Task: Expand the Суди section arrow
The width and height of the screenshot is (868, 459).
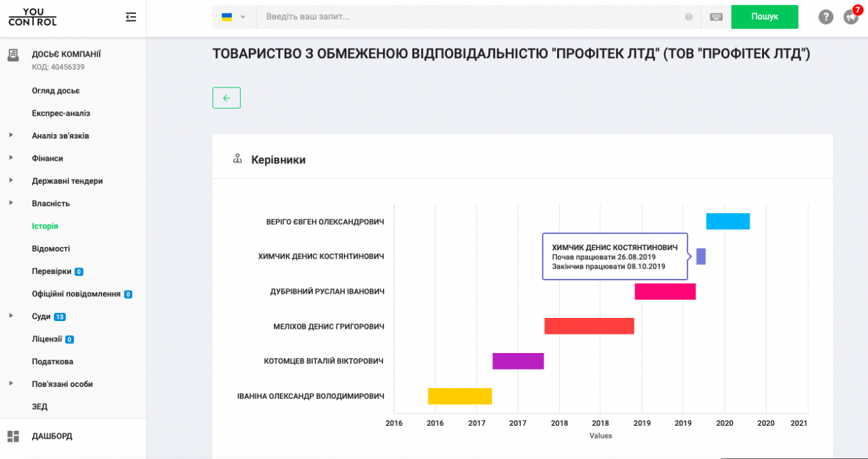Action: coord(11,316)
